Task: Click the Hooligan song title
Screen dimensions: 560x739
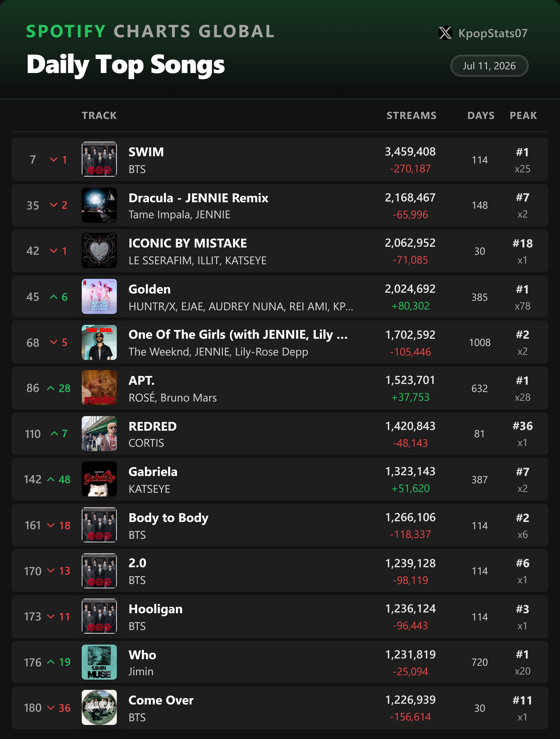Action: coord(156,609)
